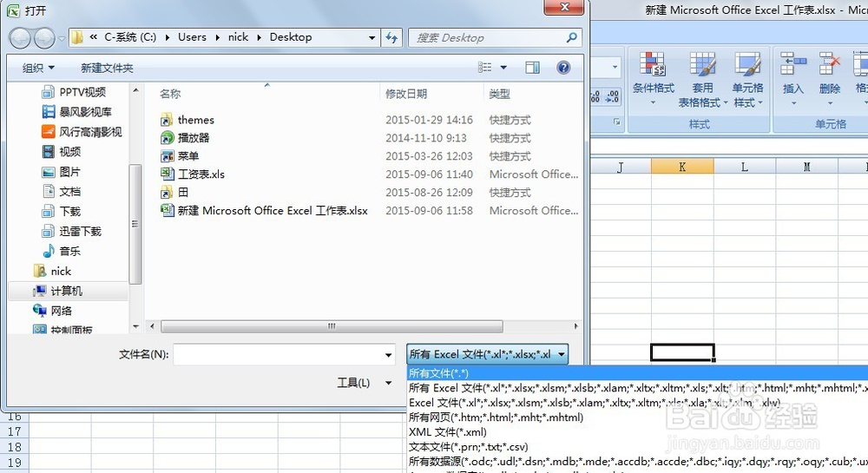Select the 工资表.xls file

coord(193,174)
